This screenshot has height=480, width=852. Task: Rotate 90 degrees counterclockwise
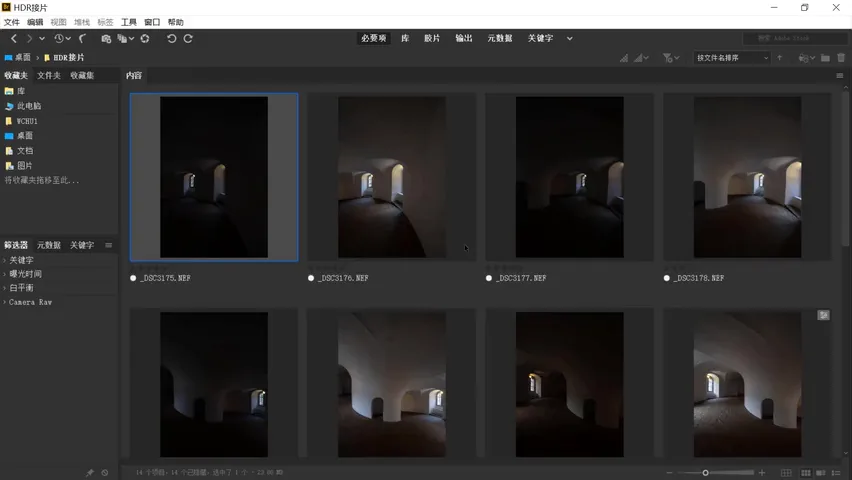click(x=171, y=39)
